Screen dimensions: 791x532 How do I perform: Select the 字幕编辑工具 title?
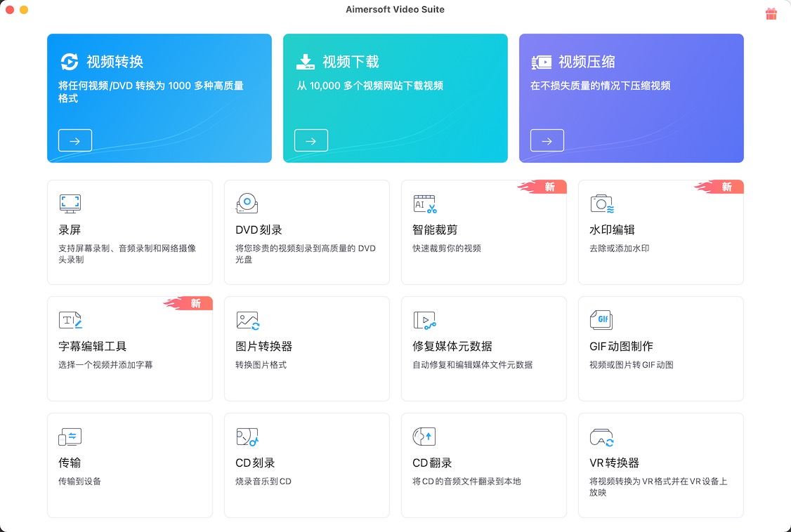(x=93, y=346)
